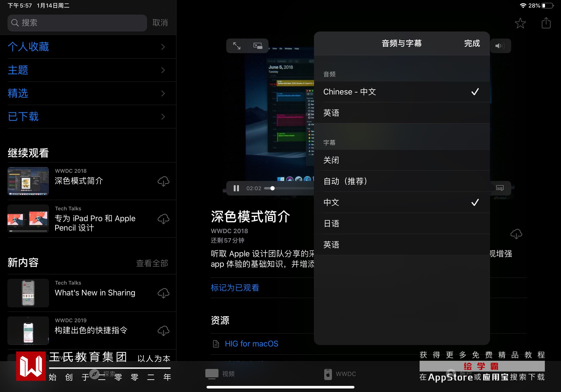The height and width of the screenshot is (392, 561).
Task: Open the share sheet icon
Action: 546,23
